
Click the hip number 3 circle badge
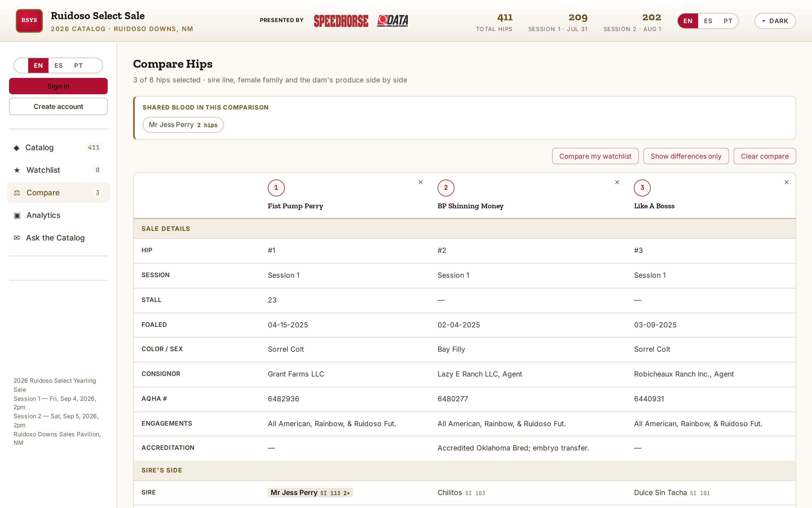(642, 188)
